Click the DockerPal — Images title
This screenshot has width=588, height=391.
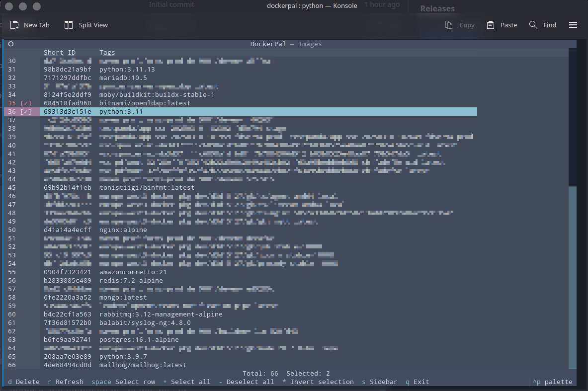tap(286, 44)
